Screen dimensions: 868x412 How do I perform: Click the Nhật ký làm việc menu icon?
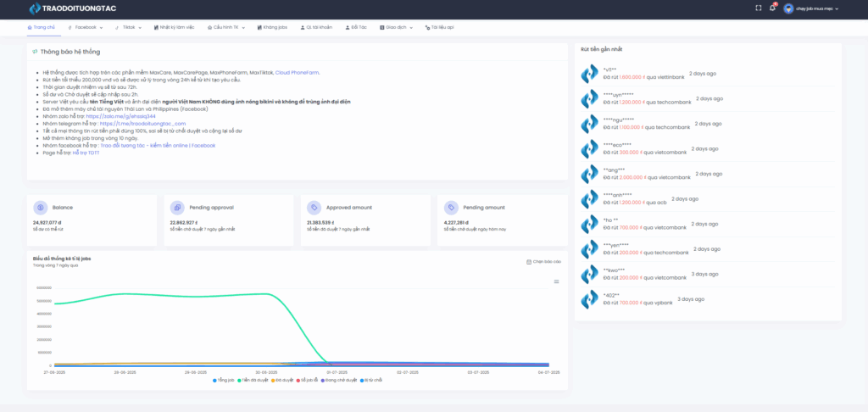[156, 27]
